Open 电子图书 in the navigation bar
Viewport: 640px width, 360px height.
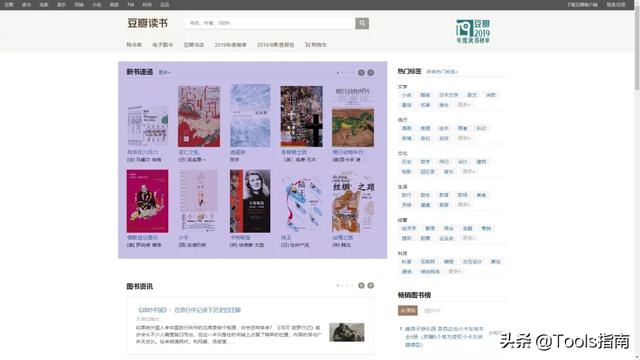click(162, 45)
